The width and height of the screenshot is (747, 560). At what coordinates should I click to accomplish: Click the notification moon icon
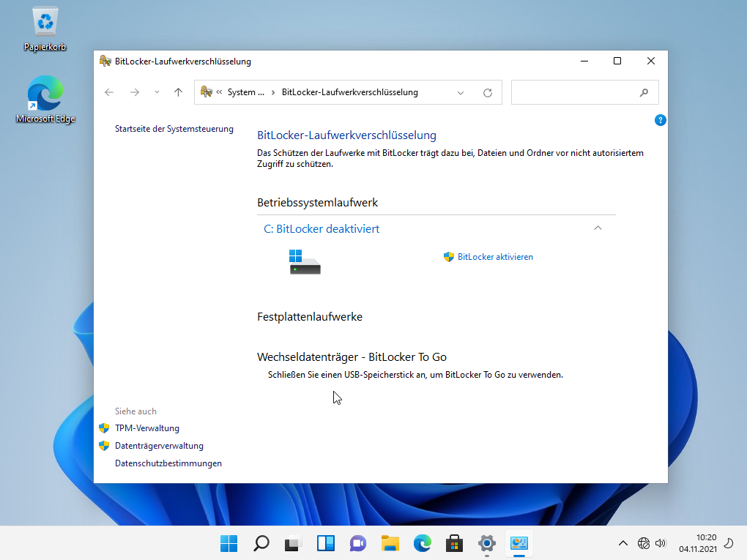729,543
